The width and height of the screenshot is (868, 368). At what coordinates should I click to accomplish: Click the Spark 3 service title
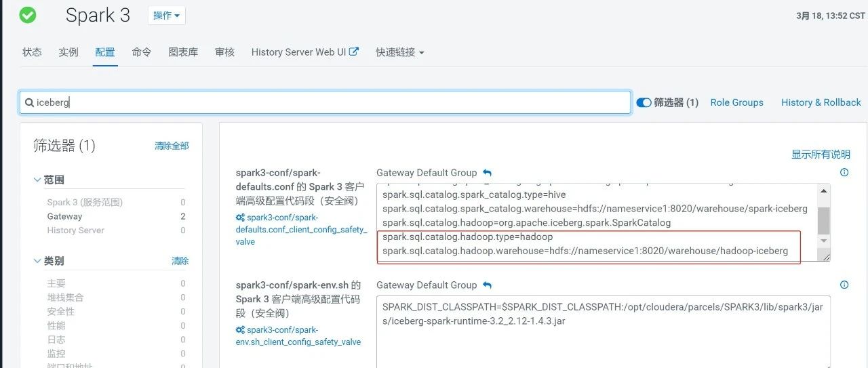click(98, 16)
